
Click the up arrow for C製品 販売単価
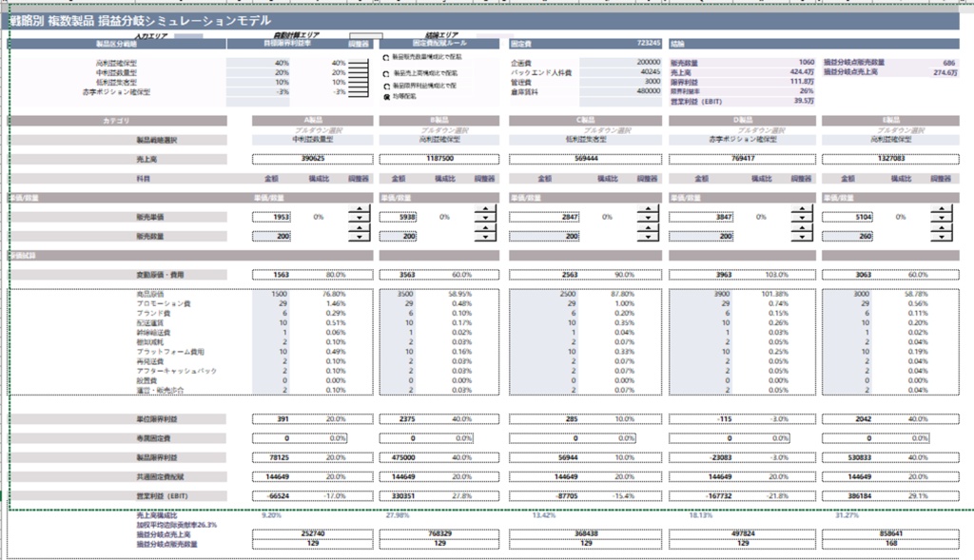click(648, 211)
